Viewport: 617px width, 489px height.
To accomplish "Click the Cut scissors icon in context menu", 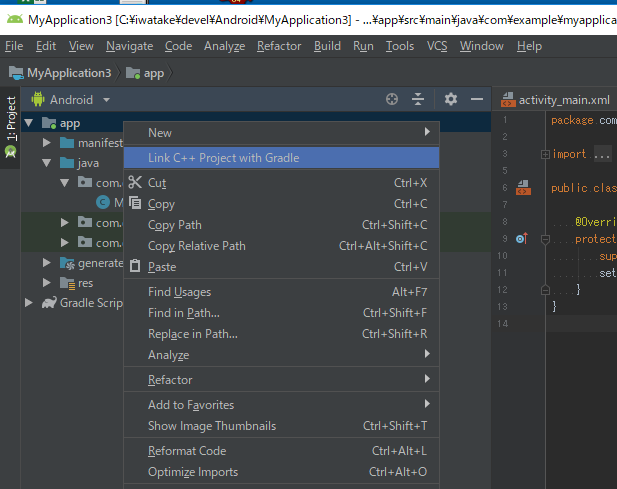I will (x=135, y=182).
